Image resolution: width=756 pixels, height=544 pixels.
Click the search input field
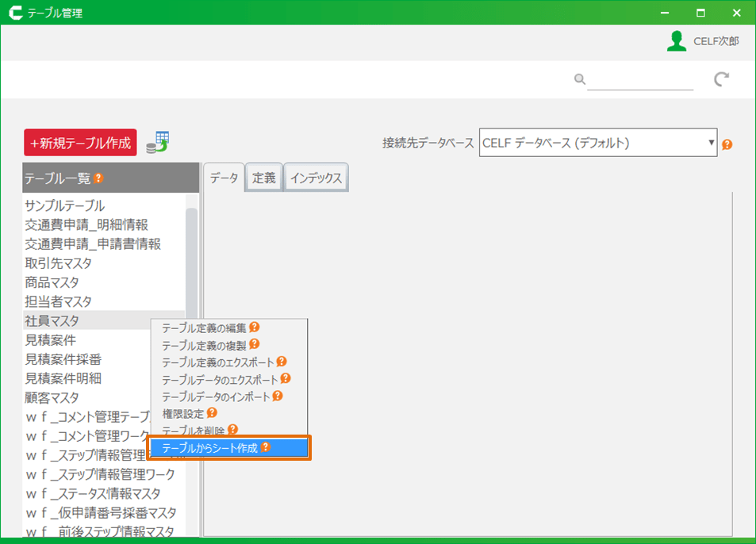click(x=641, y=79)
